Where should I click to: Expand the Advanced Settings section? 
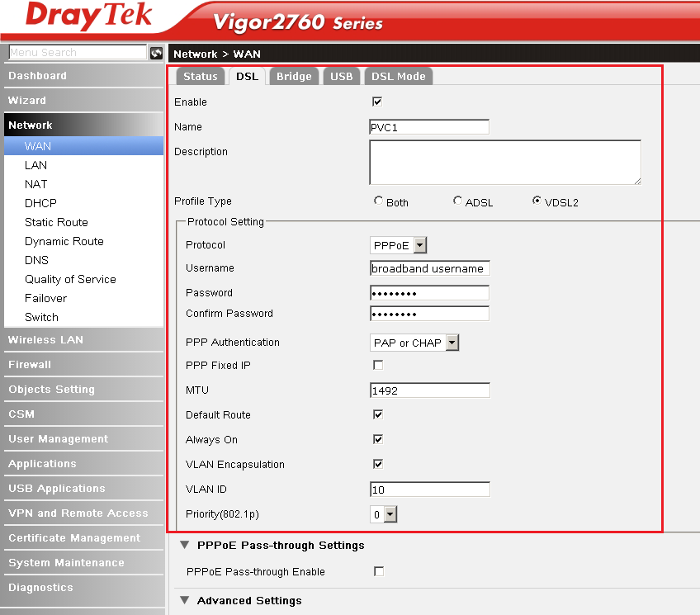pyautogui.click(x=248, y=601)
